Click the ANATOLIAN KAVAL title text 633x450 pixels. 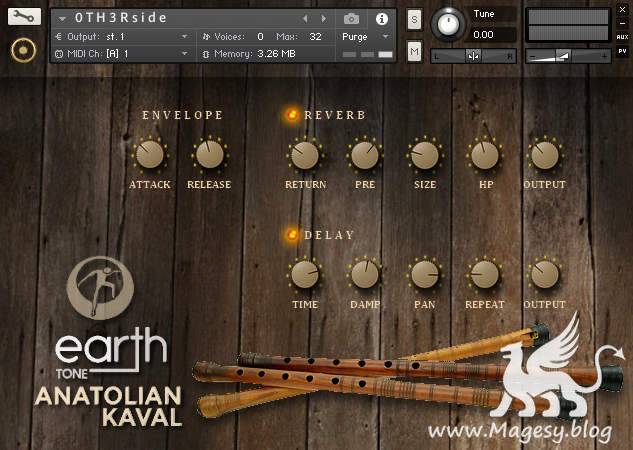click(x=109, y=407)
